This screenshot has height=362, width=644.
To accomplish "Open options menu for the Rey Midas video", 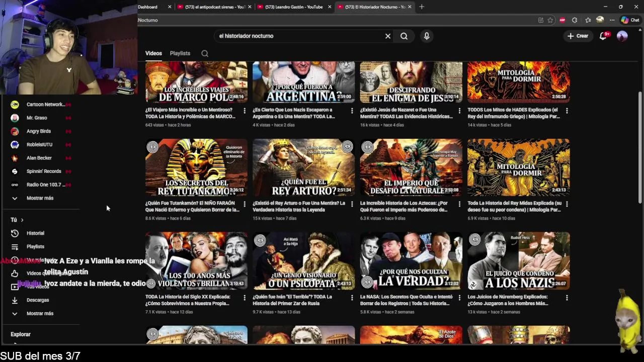I will coord(567,204).
